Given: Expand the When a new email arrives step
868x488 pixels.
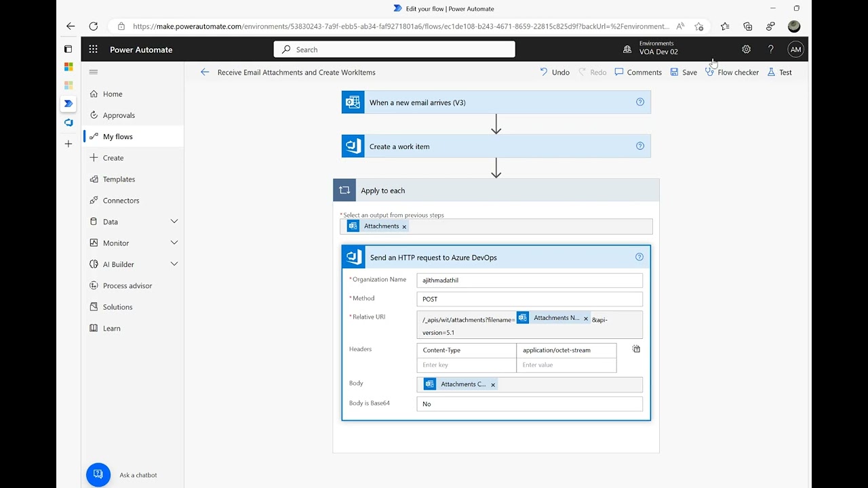Looking at the screenshot, I should pos(496,102).
